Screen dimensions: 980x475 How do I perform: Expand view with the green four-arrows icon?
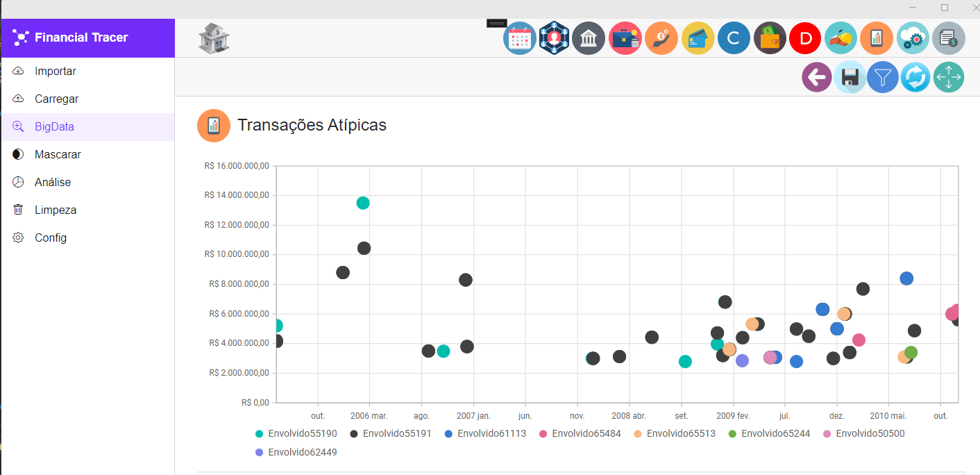pyautogui.click(x=949, y=77)
